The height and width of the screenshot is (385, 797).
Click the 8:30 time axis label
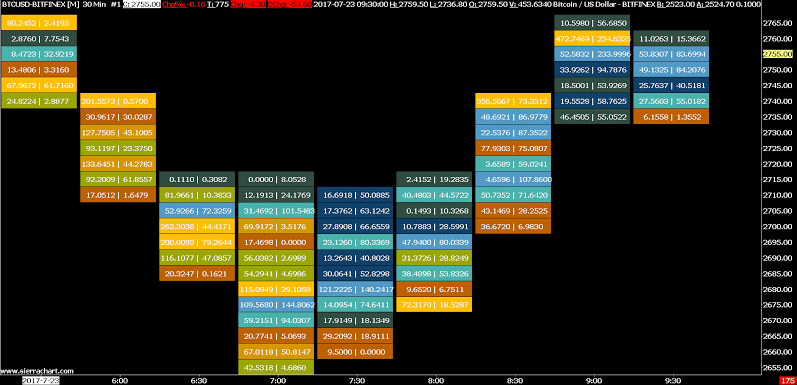(515, 380)
